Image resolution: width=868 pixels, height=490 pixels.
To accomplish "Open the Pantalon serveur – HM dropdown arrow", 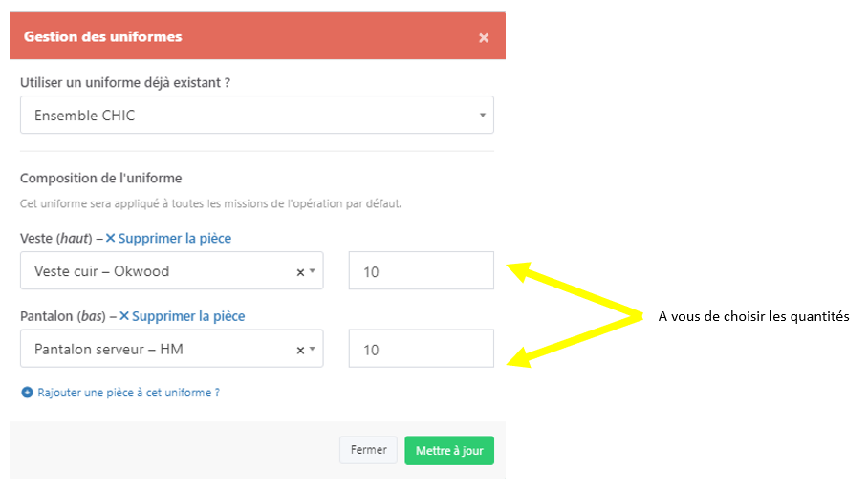I will pyautogui.click(x=312, y=351).
